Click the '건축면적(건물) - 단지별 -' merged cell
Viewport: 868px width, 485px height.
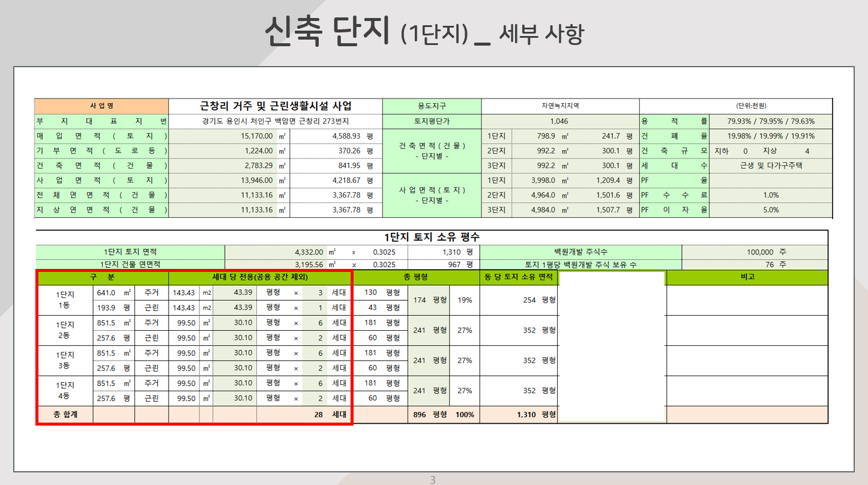432,151
